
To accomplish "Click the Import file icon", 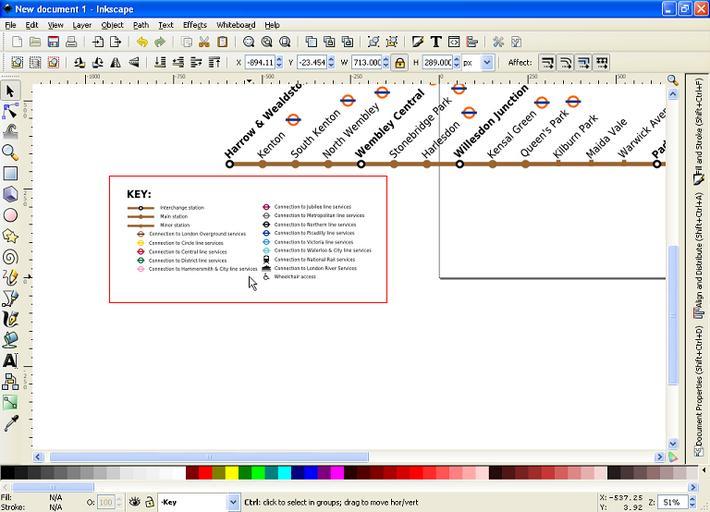I will click(98, 42).
